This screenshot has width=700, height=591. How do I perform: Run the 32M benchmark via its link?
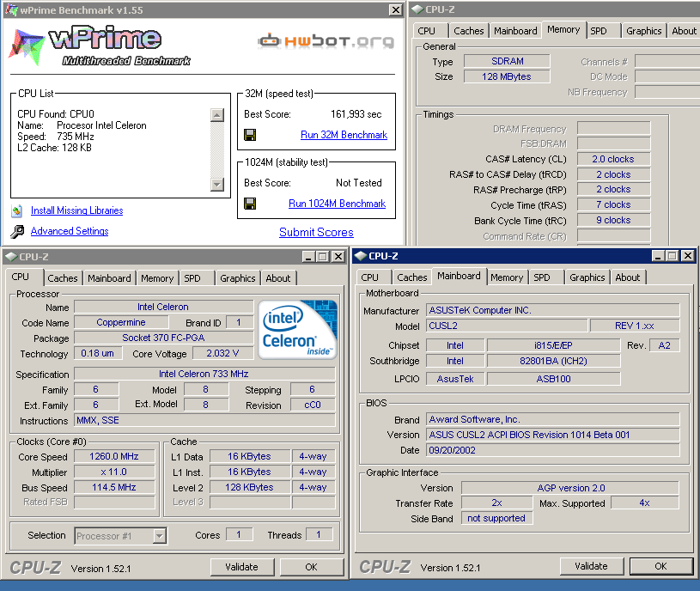[x=344, y=135]
